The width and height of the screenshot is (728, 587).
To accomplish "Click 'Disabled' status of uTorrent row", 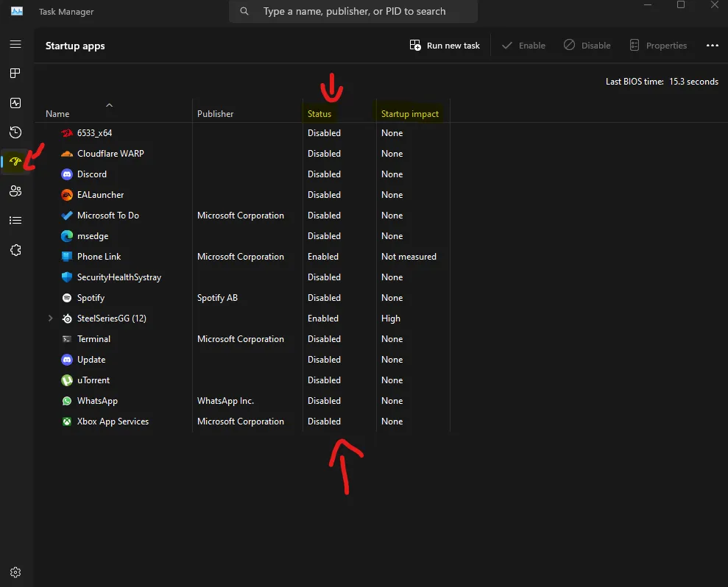I will click(324, 380).
